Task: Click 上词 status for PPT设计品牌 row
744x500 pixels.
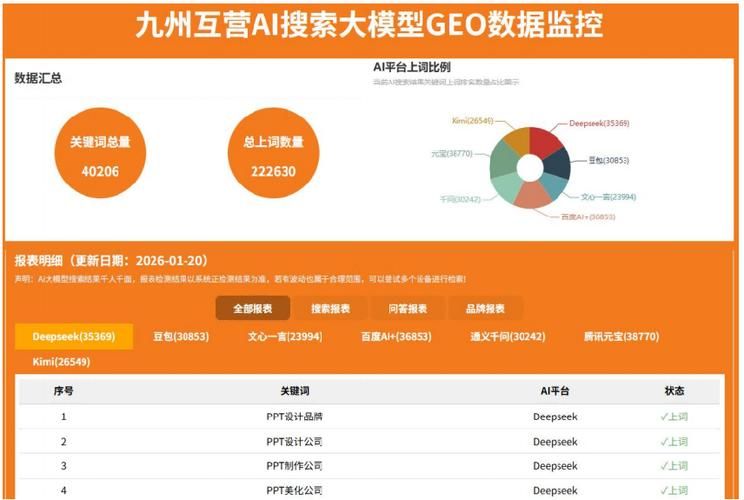Action: pyautogui.click(x=674, y=417)
